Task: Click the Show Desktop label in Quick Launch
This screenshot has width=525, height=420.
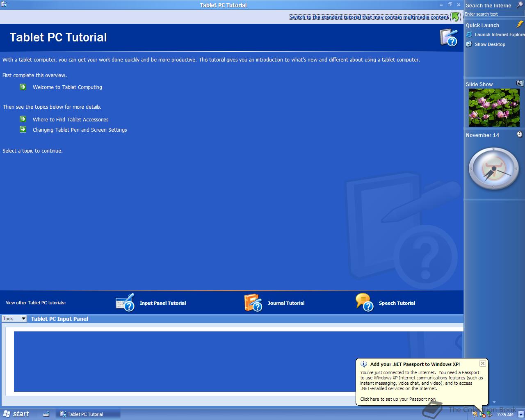Action: [490, 44]
